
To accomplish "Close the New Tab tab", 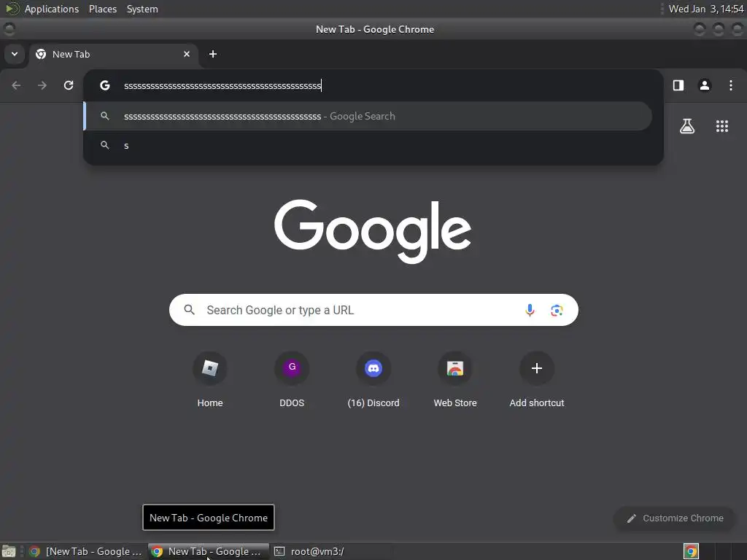I will pos(187,54).
